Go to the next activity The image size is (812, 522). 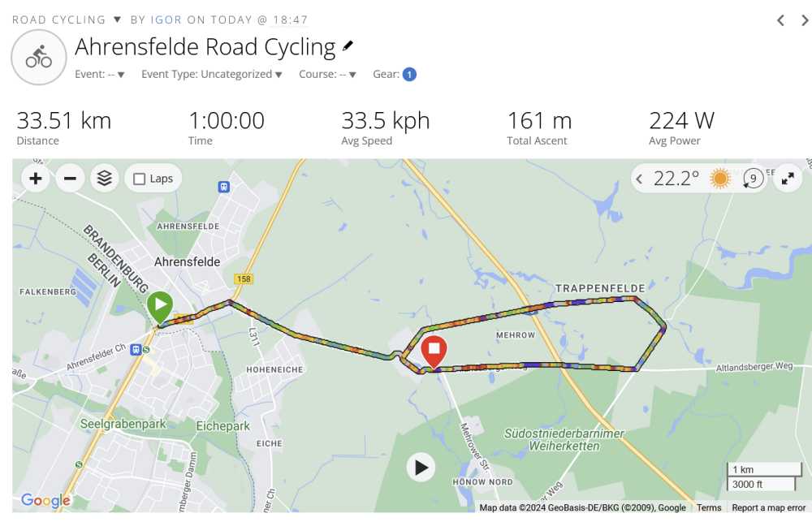805,20
